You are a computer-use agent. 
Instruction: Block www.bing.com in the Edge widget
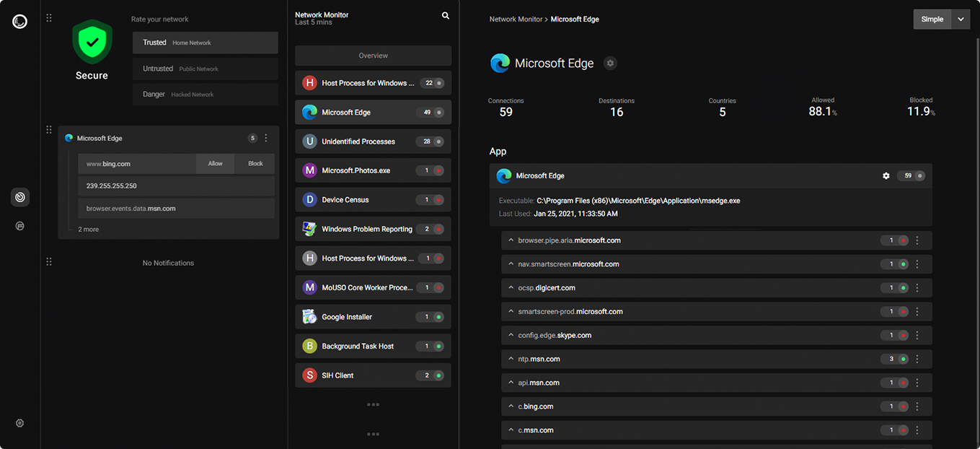click(x=255, y=164)
